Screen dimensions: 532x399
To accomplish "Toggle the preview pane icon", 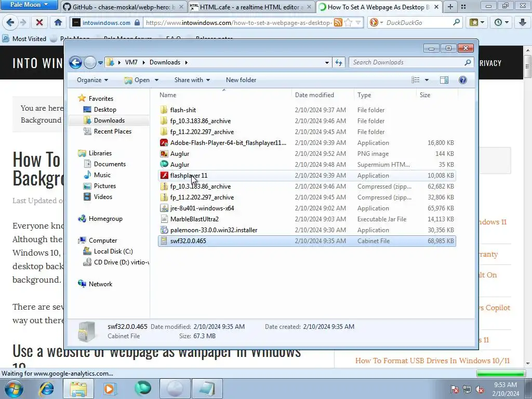I will 444,80.
